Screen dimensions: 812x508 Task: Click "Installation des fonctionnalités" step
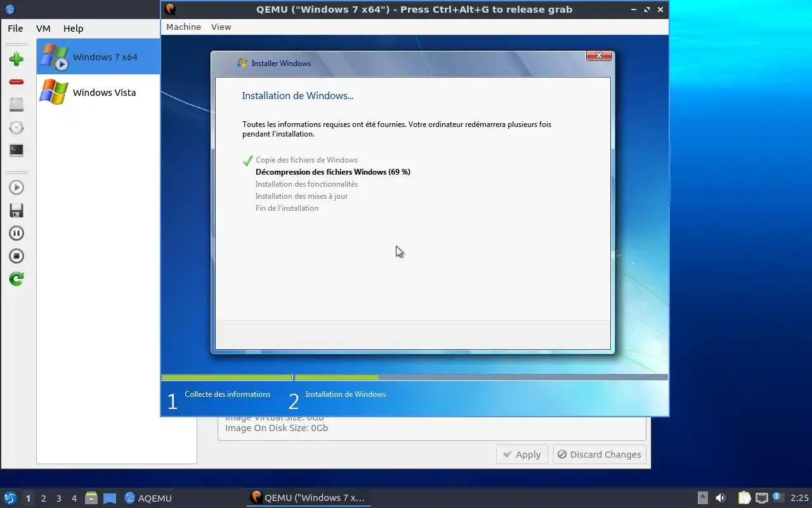tap(306, 184)
